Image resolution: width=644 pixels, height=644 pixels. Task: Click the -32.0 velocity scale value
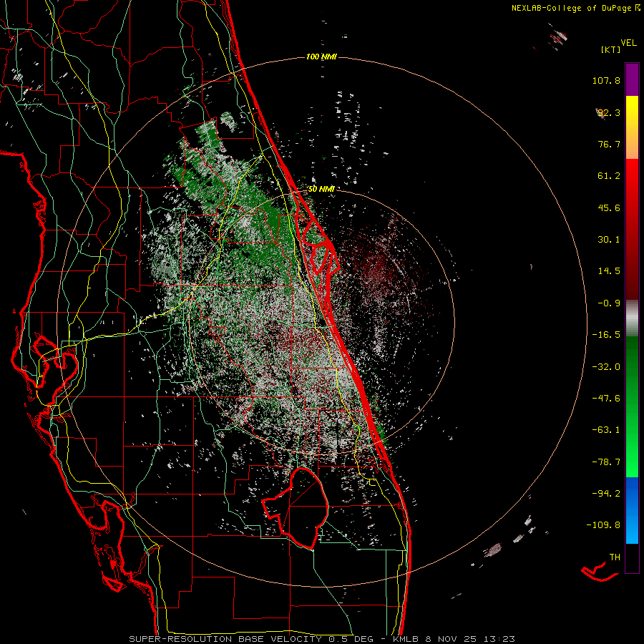(x=606, y=367)
